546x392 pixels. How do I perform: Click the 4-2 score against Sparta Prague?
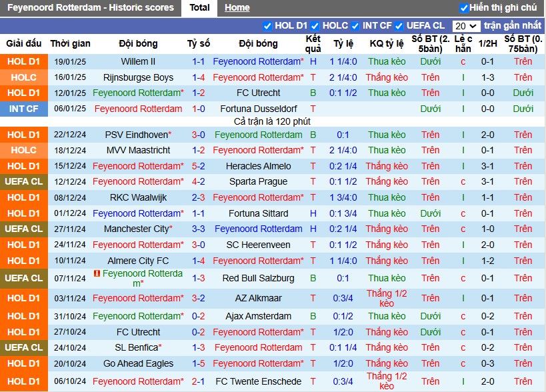click(x=199, y=182)
